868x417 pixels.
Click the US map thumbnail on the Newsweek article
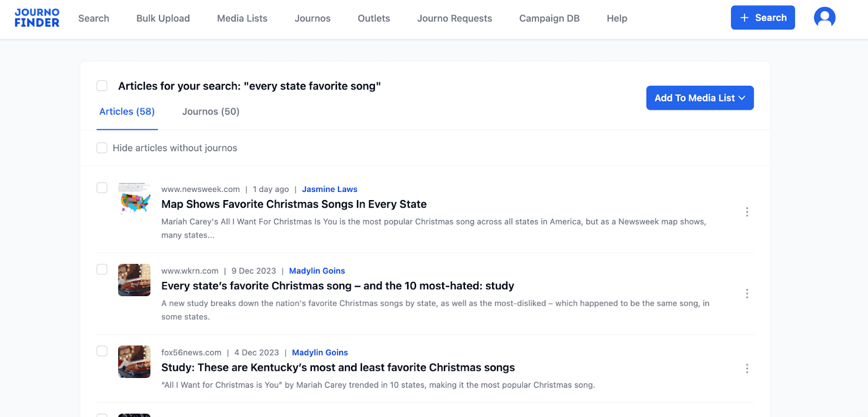click(x=134, y=198)
